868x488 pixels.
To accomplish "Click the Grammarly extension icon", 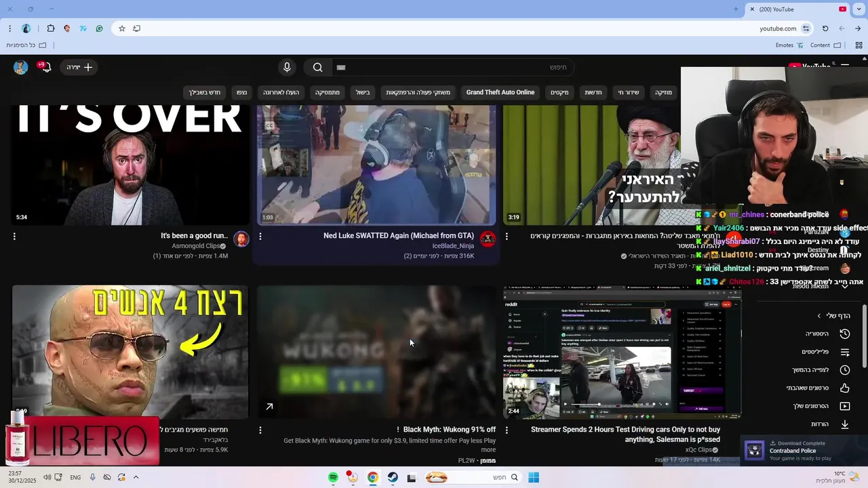I will [99, 28].
